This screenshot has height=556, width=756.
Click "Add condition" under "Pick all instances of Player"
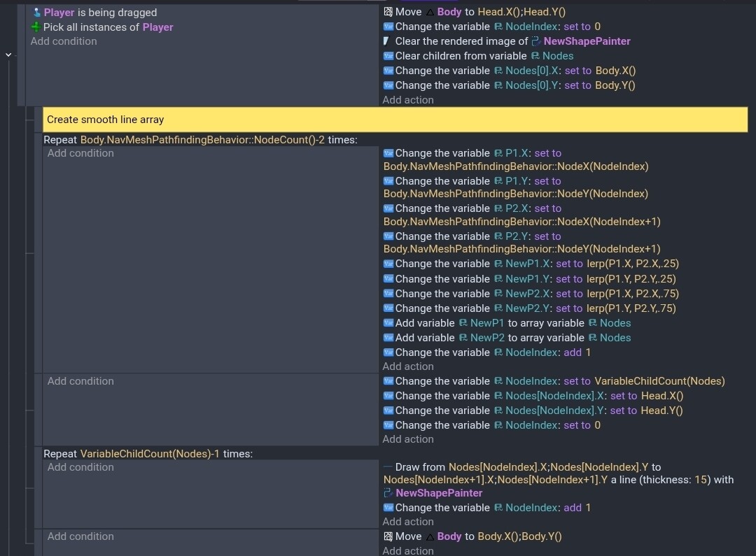64,41
